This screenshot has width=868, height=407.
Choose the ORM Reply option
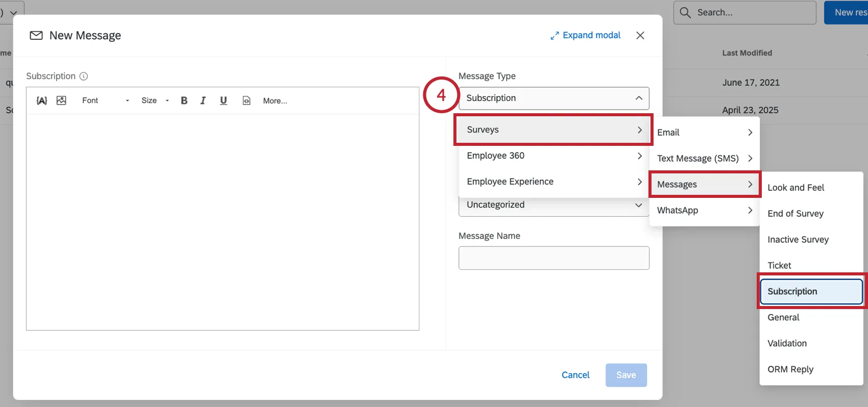790,369
